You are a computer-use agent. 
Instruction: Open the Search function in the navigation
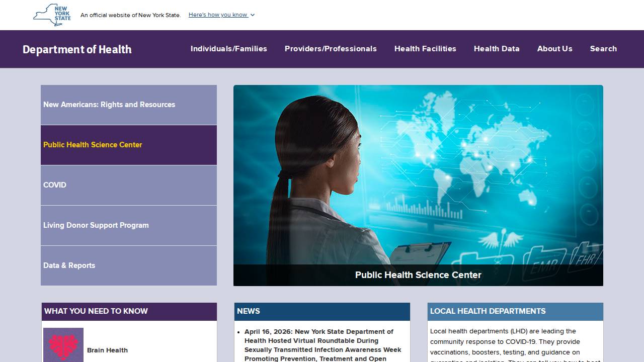point(603,49)
